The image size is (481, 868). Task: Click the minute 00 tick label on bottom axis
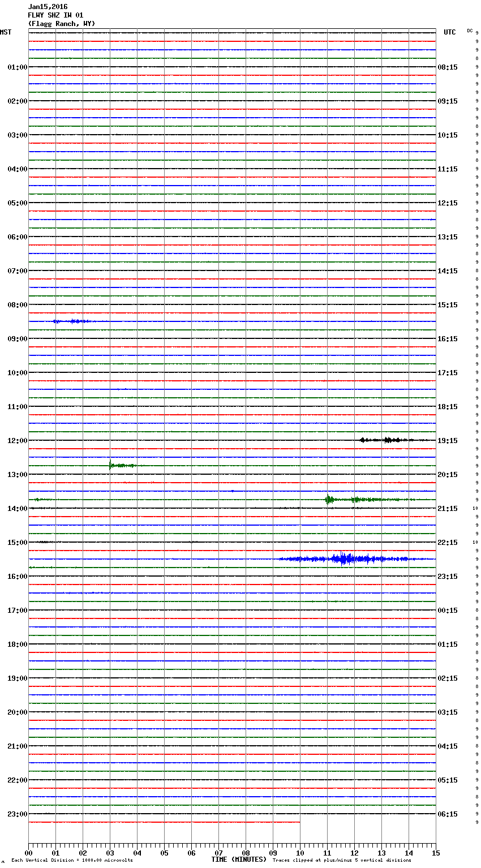(x=28, y=853)
